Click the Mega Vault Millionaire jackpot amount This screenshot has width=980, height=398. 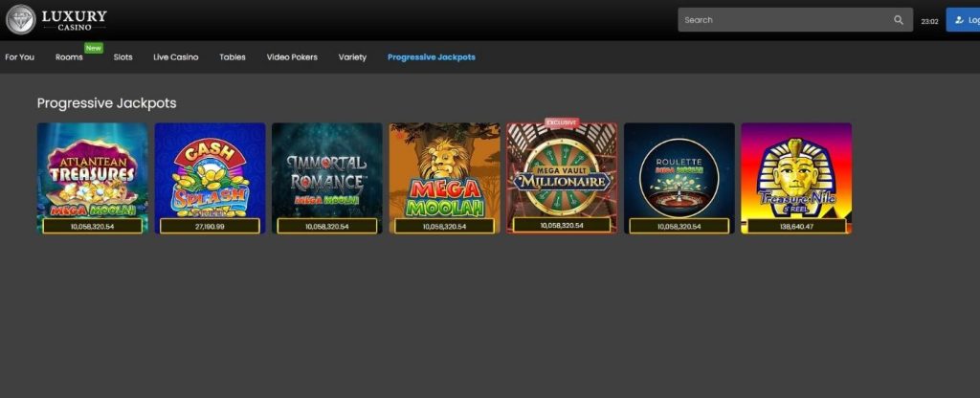(562, 225)
